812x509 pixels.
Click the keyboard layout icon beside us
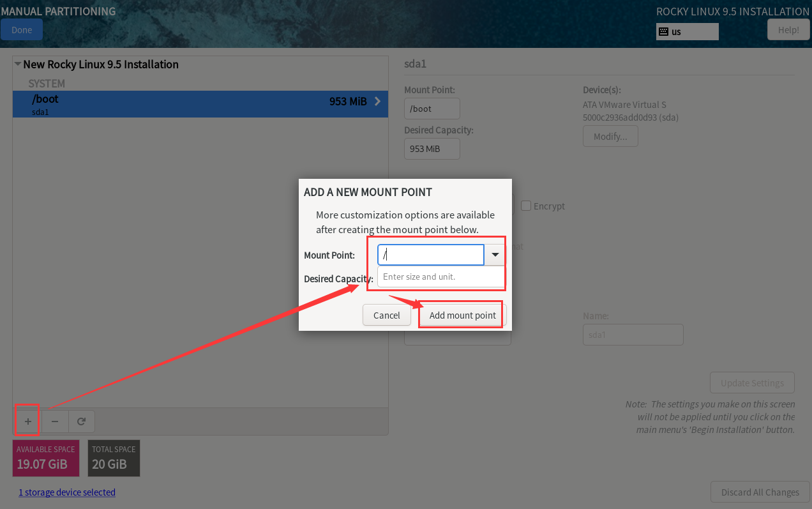664,31
